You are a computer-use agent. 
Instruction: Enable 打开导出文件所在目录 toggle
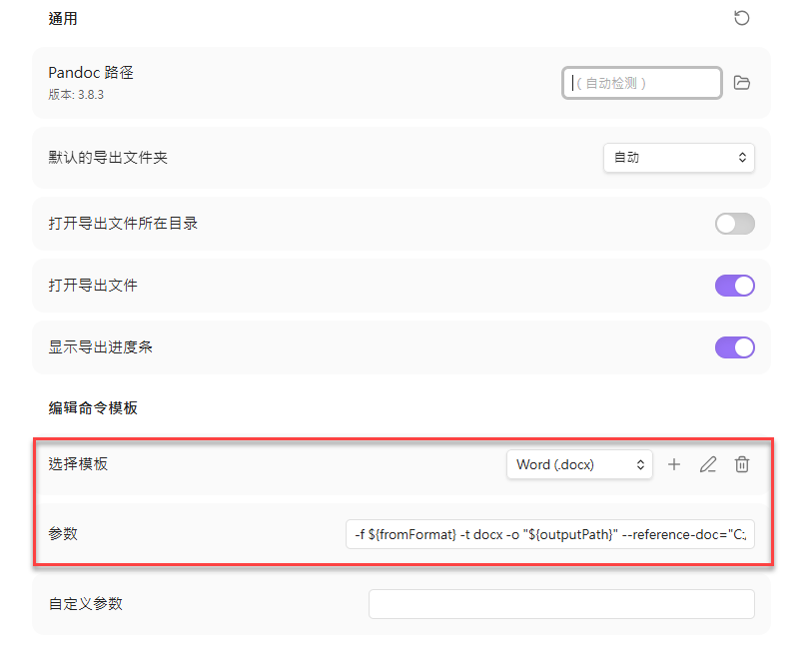(x=734, y=224)
